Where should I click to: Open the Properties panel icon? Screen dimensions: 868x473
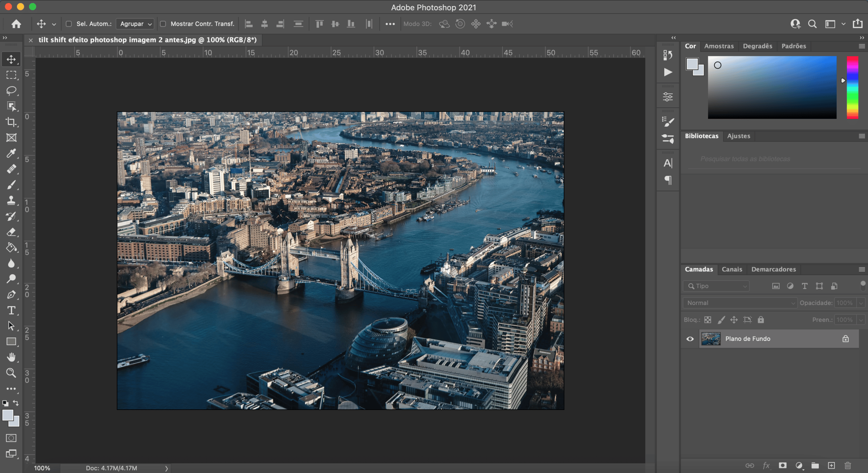[x=668, y=97]
